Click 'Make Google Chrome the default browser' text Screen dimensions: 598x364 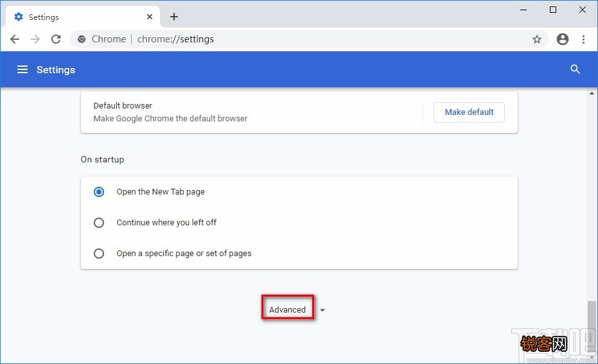click(x=170, y=119)
